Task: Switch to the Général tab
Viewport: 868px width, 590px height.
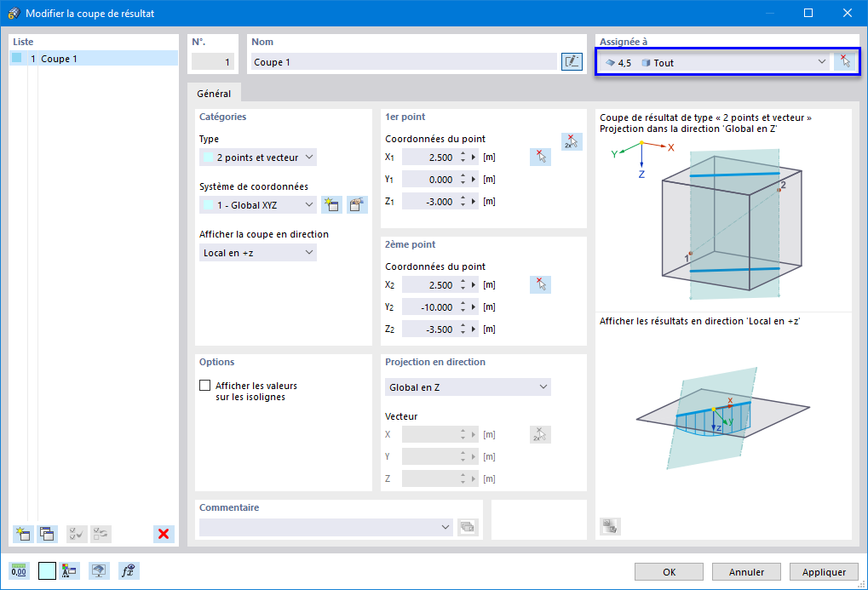Action: (214, 94)
